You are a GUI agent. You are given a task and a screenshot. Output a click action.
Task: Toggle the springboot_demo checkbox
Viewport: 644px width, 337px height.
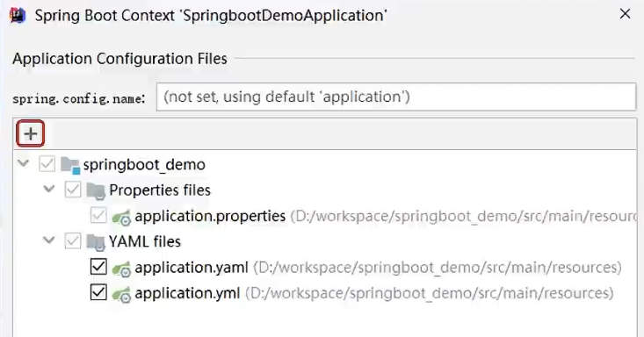pos(47,164)
